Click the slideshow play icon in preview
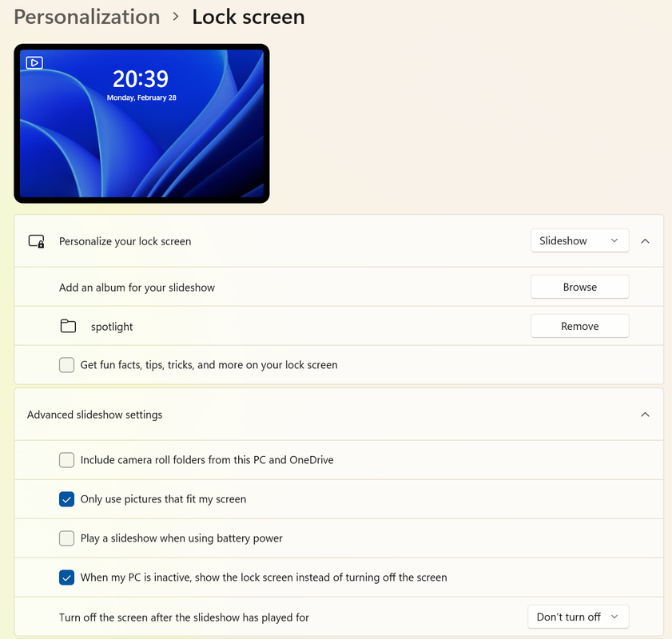672x639 pixels. 34,63
